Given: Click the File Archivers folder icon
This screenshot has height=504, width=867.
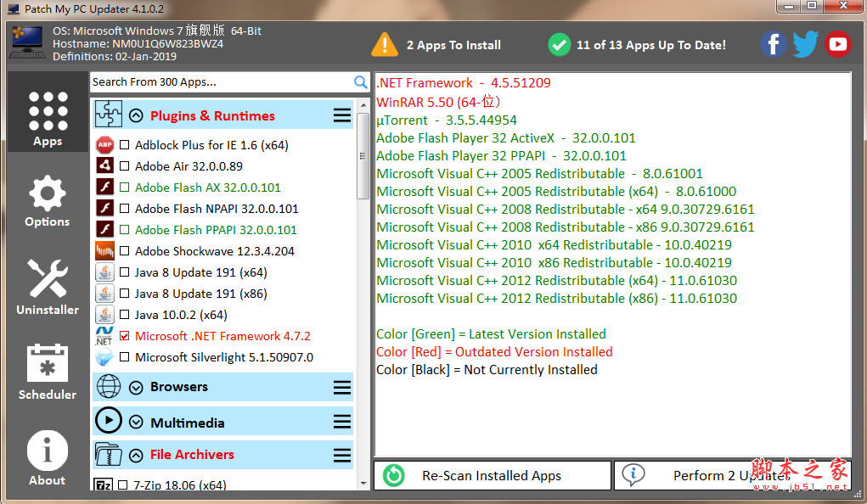Looking at the screenshot, I should (109, 454).
